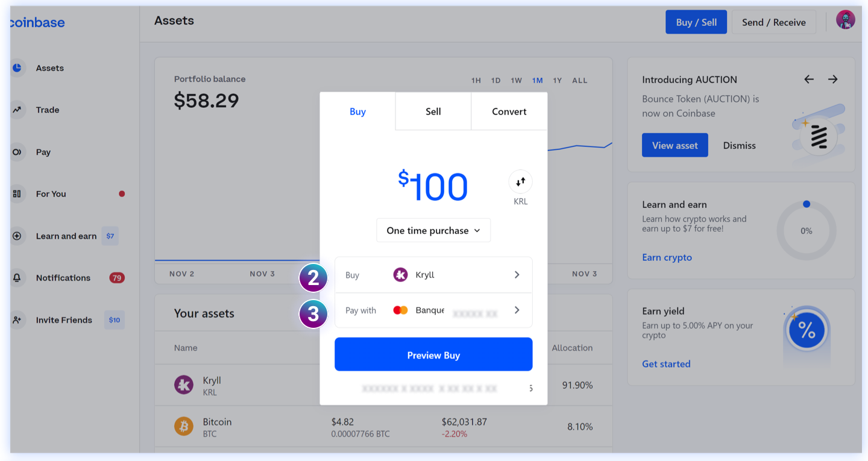868x461 pixels.
Task: Open the For You sidebar icon
Action: click(x=17, y=194)
